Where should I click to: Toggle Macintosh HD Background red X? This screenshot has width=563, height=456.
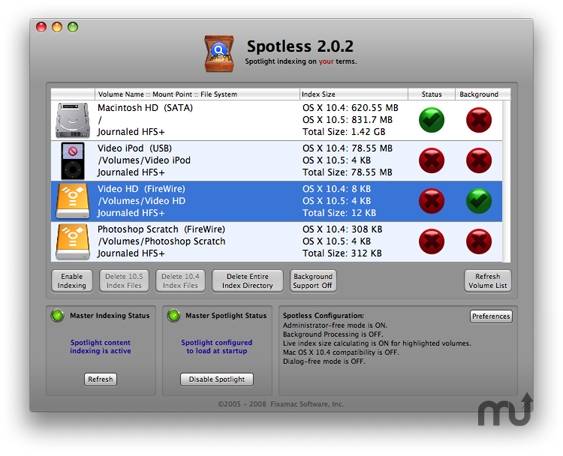[479, 120]
